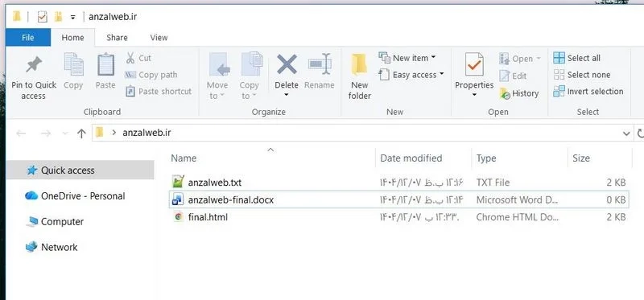The width and height of the screenshot is (644, 300).
Task: Choose Paste shortcut in the ribbon
Action: pos(159,91)
